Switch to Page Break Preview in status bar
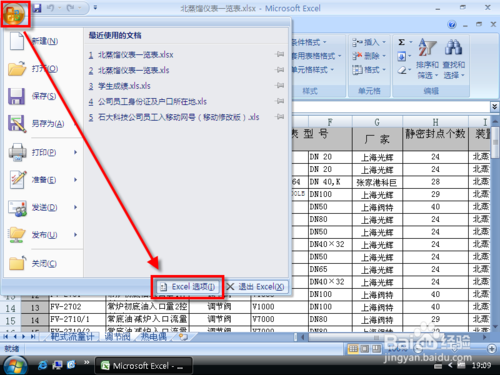The height and width of the screenshot is (375, 500). pos(377,349)
